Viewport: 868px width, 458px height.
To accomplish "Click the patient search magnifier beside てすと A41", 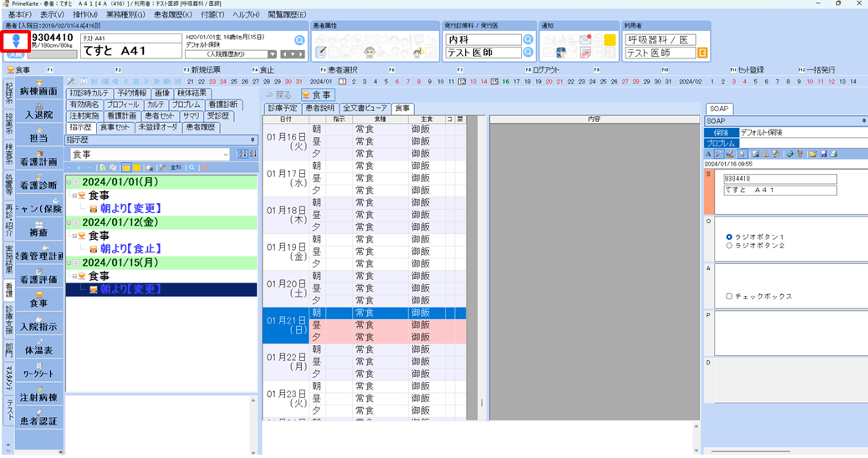I will pos(299,40).
